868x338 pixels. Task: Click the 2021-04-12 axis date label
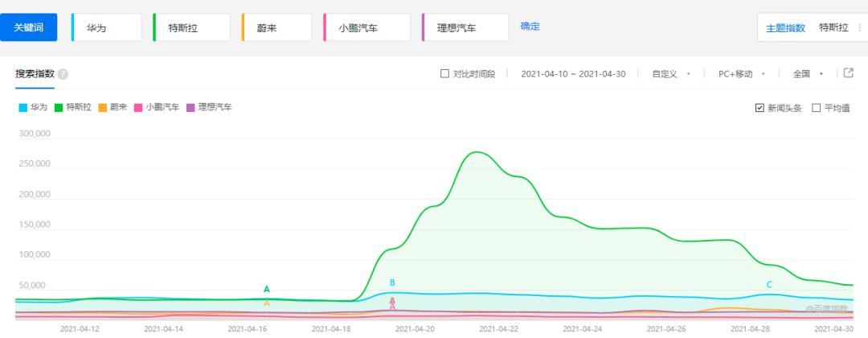coord(79,328)
